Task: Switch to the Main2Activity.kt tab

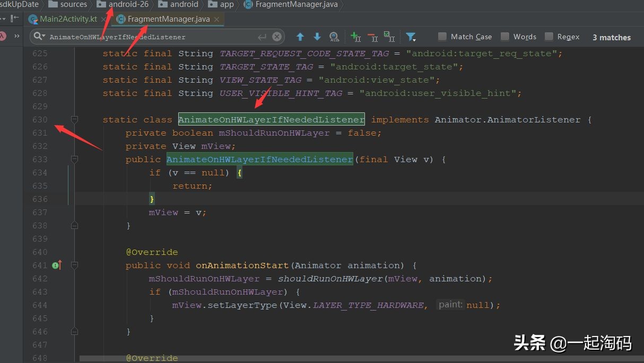Action: coord(68,19)
